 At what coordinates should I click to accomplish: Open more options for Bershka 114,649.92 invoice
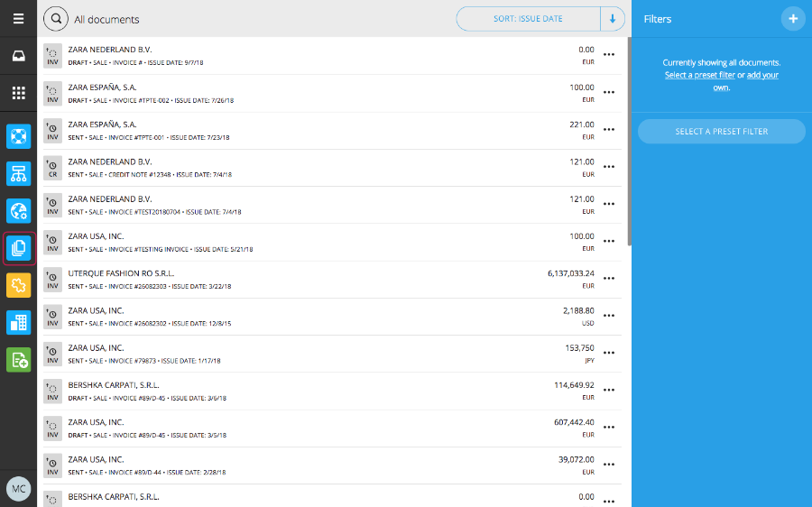pyautogui.click(x=609, y=391)
